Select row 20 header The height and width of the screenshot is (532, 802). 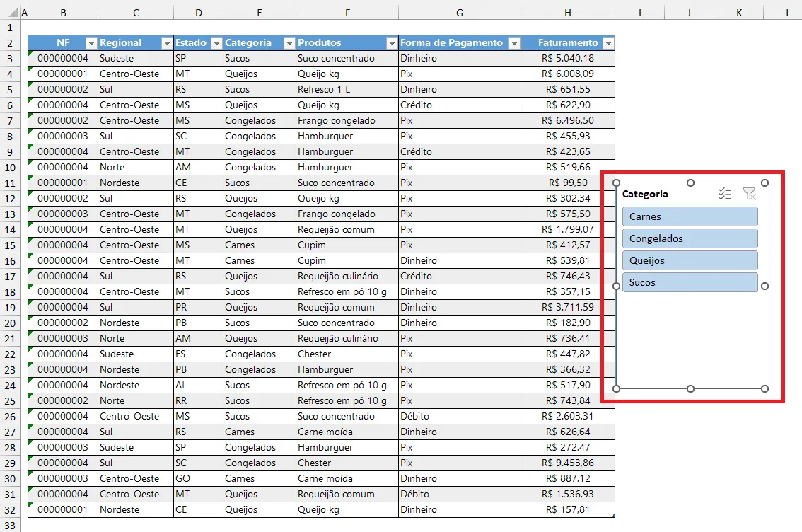[x=10, y=323]
